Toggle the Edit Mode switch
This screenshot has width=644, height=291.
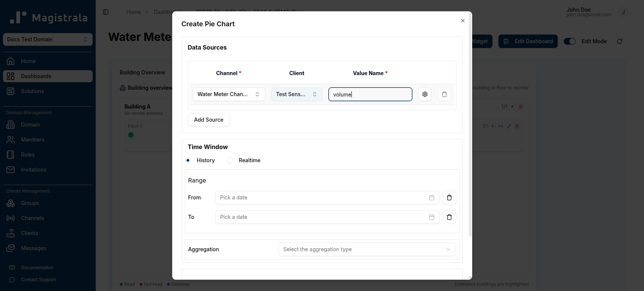click(x=570, y=41)
